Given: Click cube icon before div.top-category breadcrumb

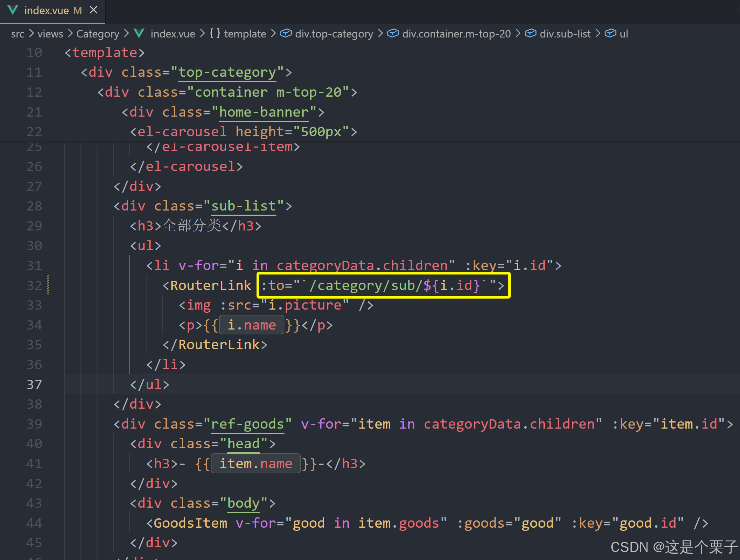Looking at the screenshot, I should (286, 33).
